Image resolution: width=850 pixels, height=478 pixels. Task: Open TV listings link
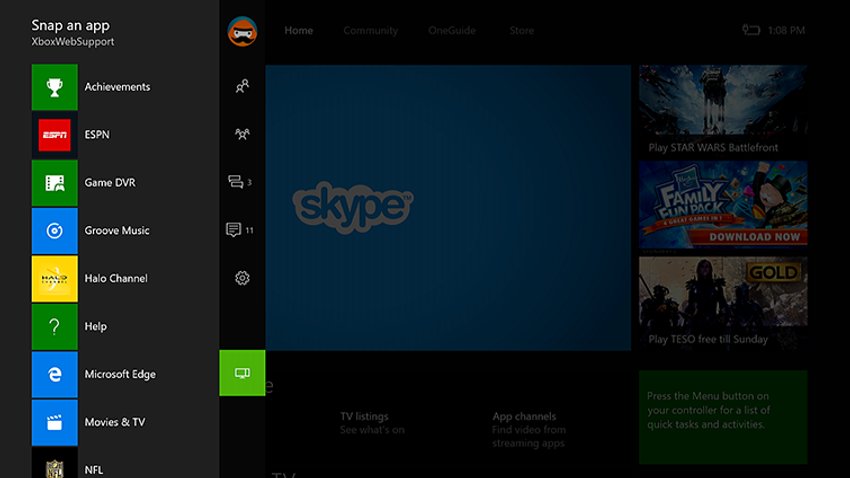click(x=372, y=423)
